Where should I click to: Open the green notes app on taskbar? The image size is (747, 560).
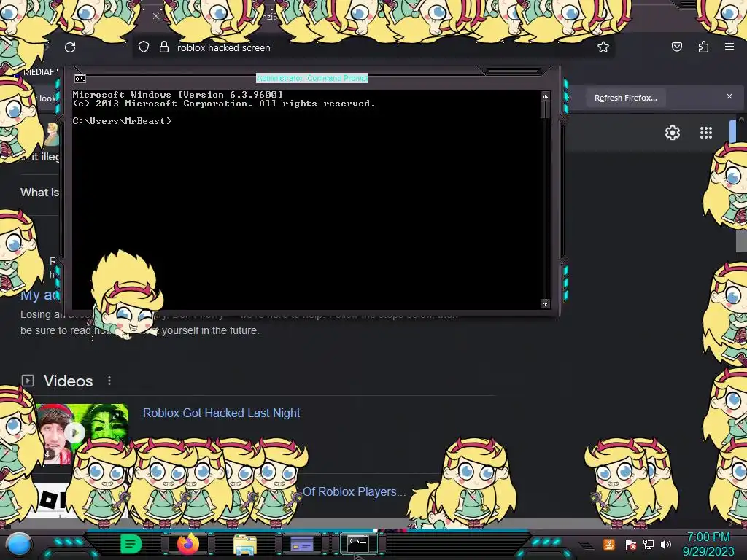(131, 544)
